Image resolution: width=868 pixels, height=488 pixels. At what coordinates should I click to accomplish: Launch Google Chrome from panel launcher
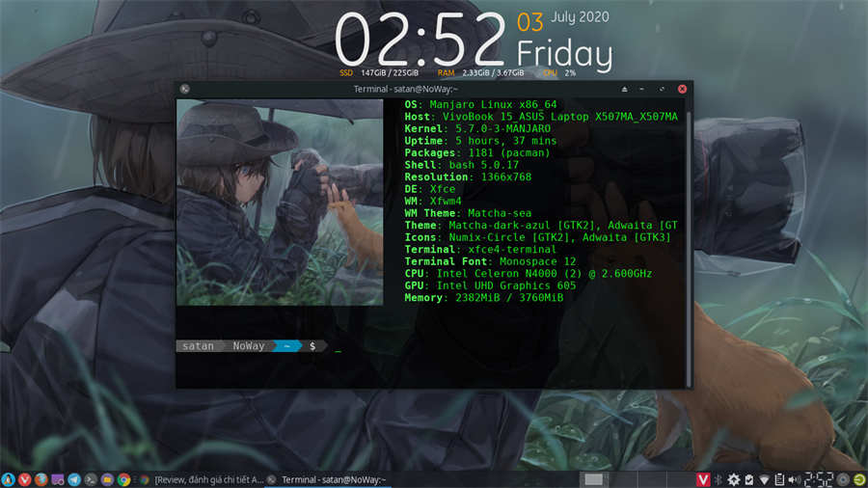[x=124, y=479]
